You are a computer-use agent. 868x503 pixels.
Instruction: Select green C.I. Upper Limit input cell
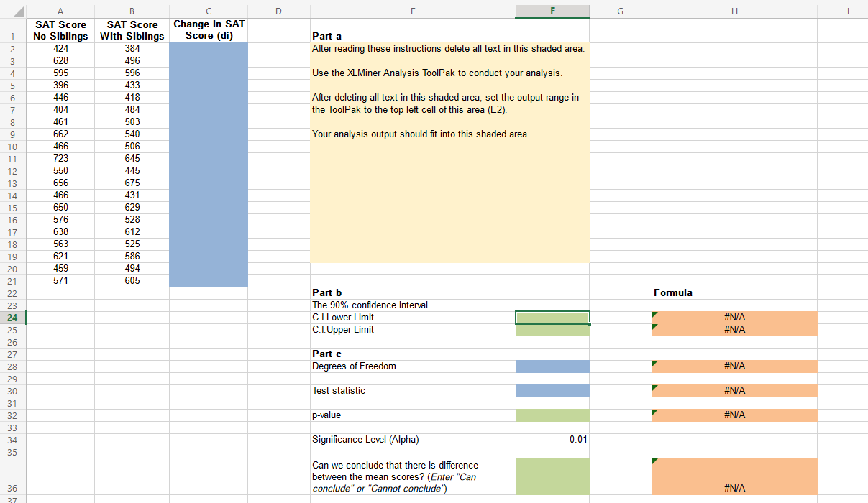[x=552, y=330]
